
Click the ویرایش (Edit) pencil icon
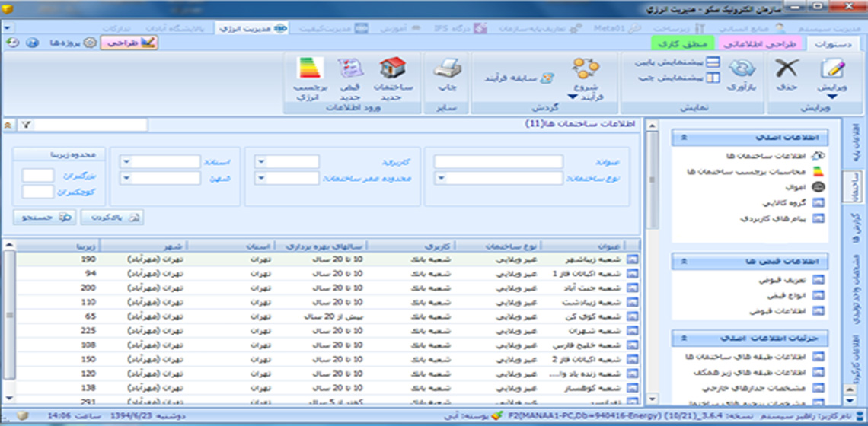pyautogui.click(x=831, y=70)
